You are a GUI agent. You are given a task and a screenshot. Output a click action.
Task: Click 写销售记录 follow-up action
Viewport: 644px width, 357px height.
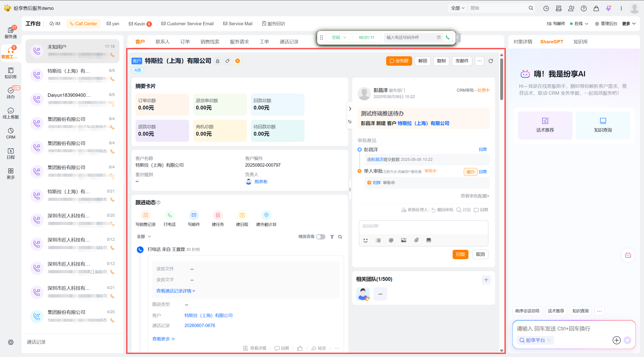coord(146,218)
